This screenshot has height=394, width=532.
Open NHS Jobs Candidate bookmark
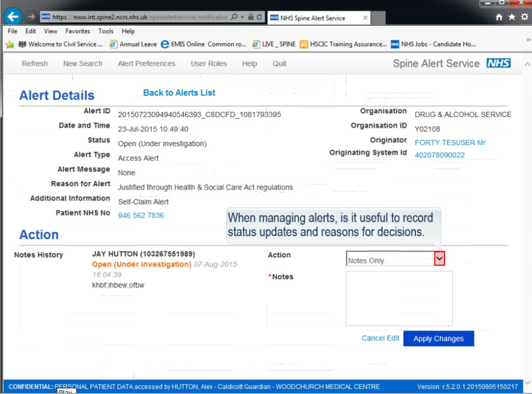[x=433, y=44]
